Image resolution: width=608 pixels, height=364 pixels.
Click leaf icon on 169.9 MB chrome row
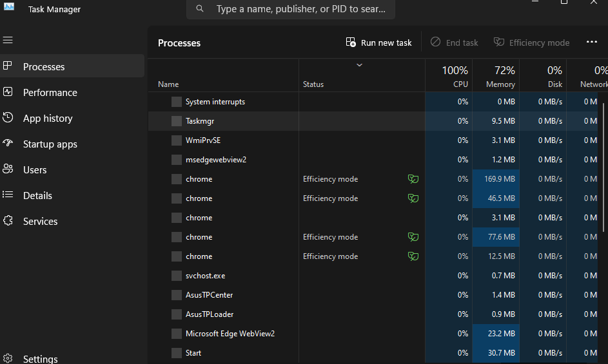413,178
